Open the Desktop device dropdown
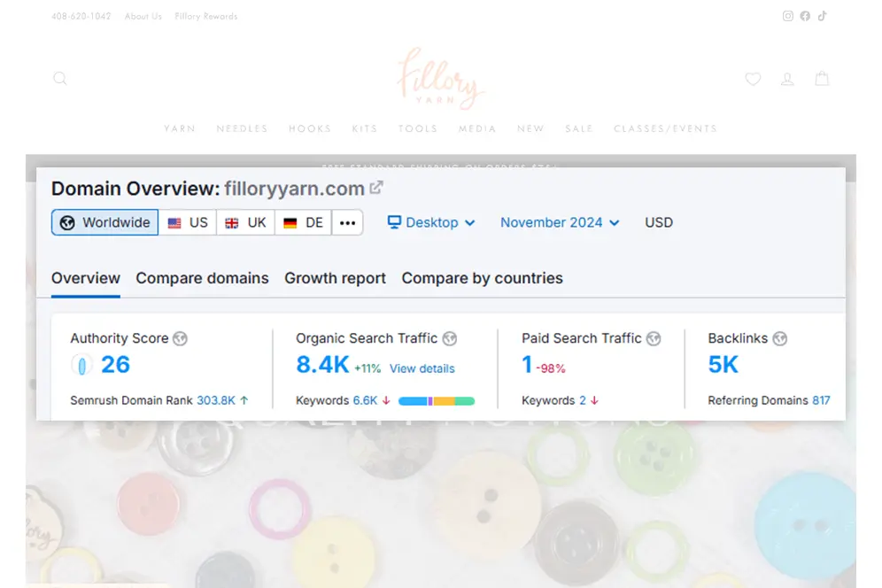 [x=431, y=223]
